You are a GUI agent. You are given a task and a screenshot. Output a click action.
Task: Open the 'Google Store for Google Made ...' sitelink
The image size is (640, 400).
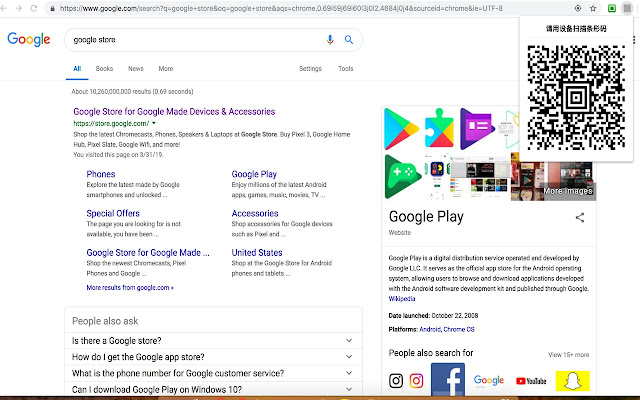tap(148, 253)
